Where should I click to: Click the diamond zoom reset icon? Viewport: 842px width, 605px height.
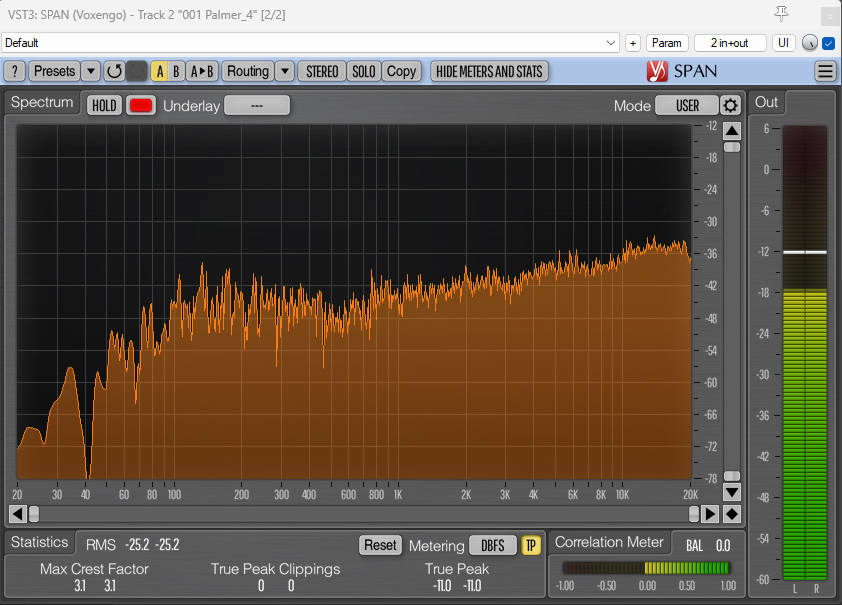click(x=731, y=514)
